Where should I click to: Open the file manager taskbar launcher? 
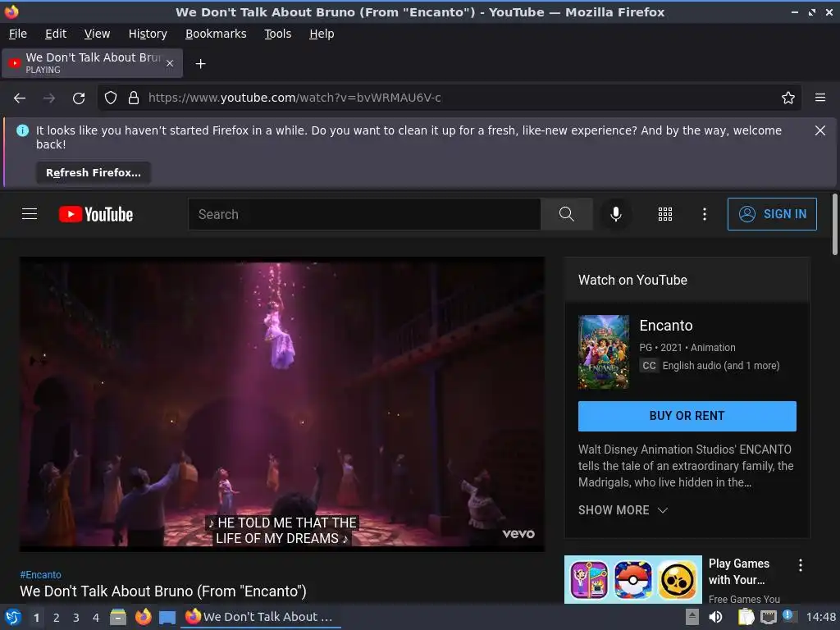tap(118, 617)
